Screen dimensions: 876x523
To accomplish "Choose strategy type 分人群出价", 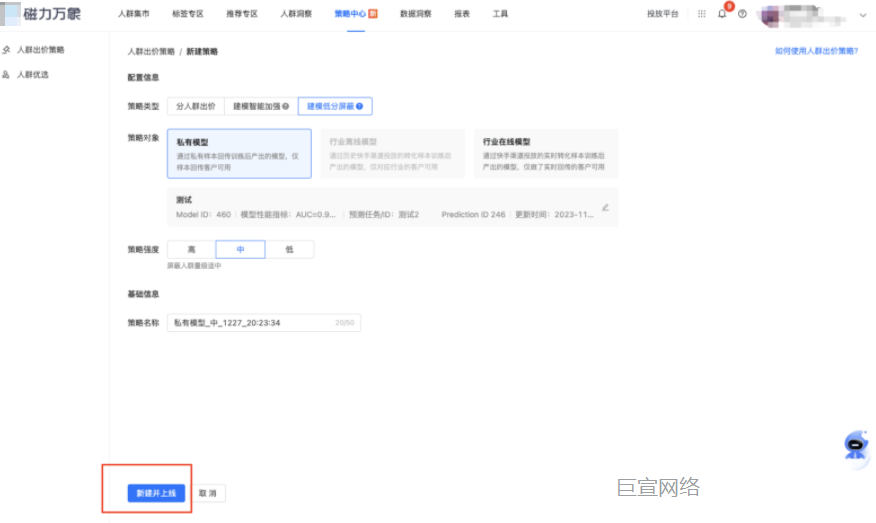I will coord(196,106).
